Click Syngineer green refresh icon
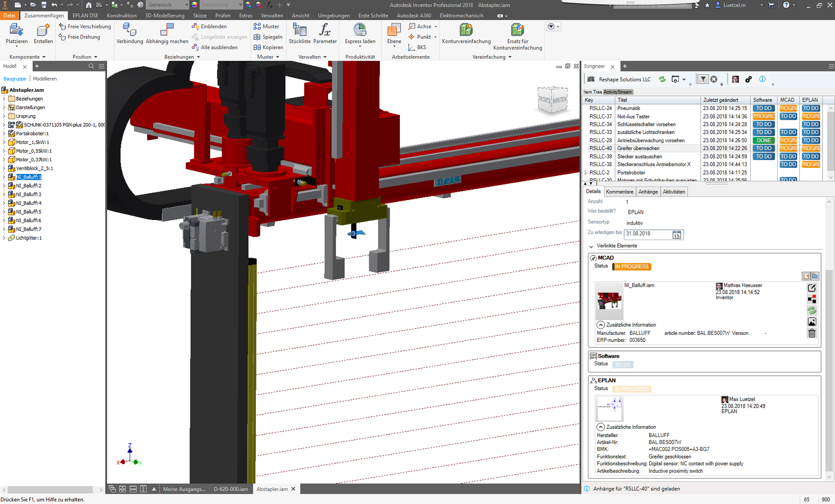The width and height of the screenshot is (835, 504). [662, 80]
